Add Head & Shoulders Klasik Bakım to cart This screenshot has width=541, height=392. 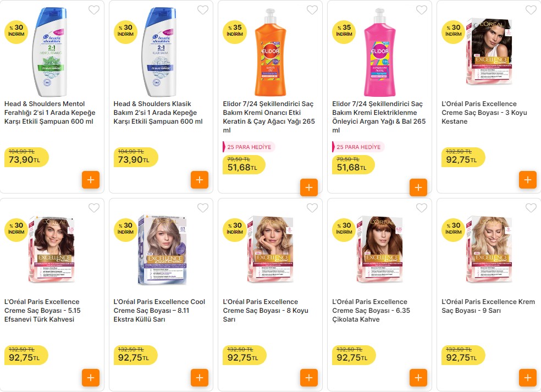click(199, 179)
